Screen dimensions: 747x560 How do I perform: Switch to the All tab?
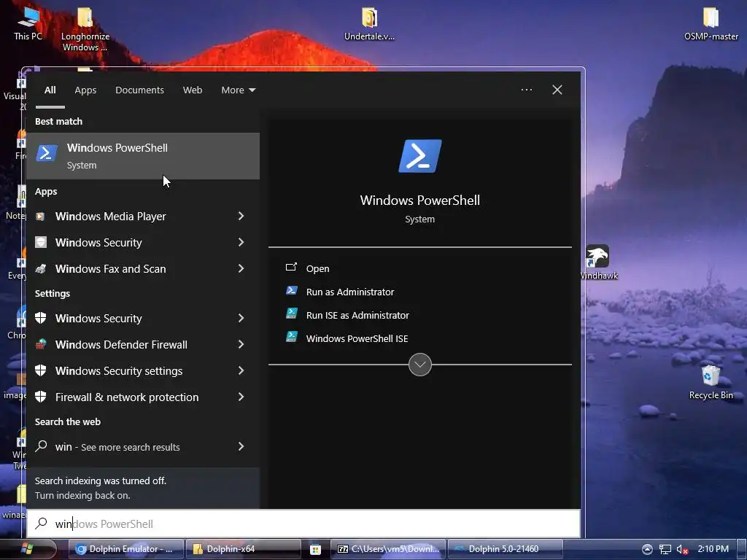tap(50, 90)
